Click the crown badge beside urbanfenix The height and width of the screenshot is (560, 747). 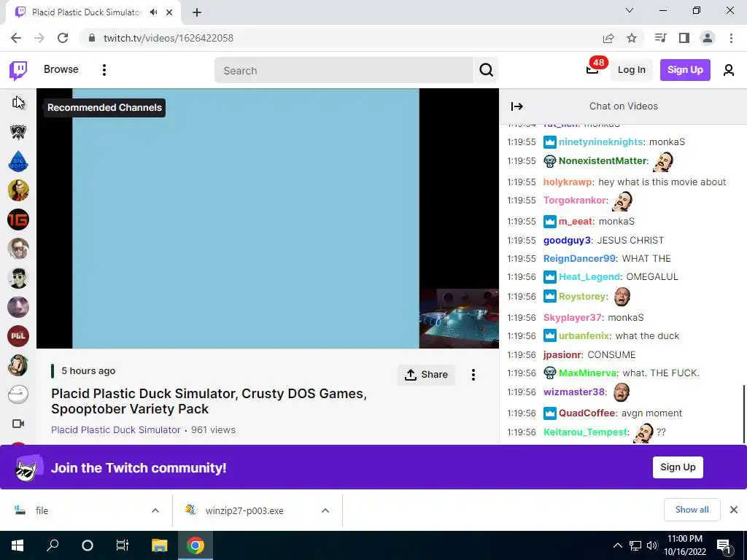[550, 335]
